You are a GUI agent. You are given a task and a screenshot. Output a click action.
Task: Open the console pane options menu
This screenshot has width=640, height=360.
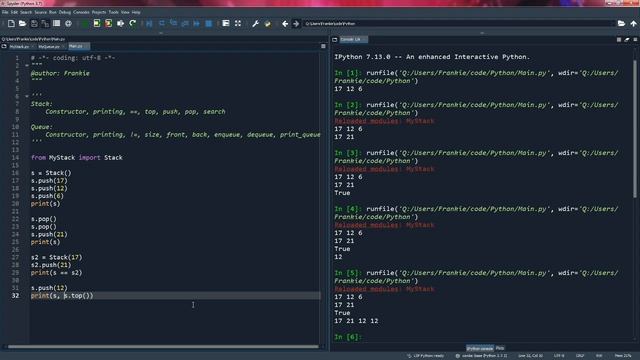[635, 40]
